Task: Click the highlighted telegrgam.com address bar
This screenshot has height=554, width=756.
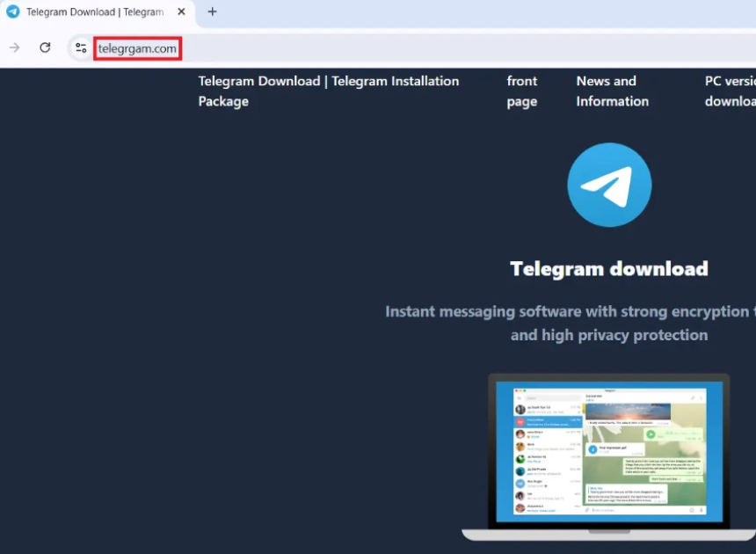Action: coord(137,48)
